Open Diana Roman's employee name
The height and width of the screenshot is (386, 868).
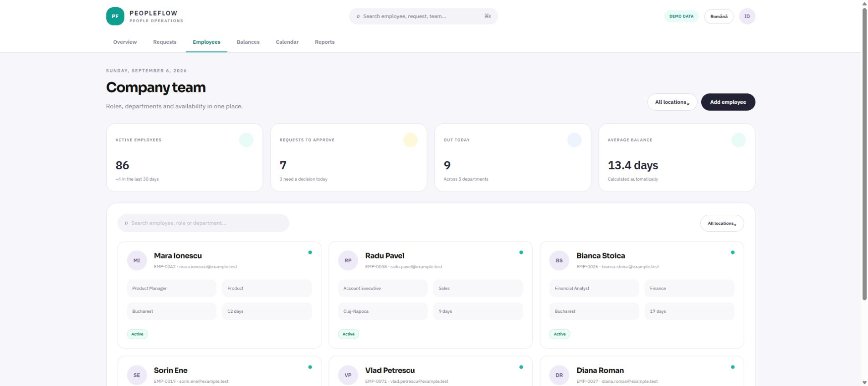click(x=600, y=371)
